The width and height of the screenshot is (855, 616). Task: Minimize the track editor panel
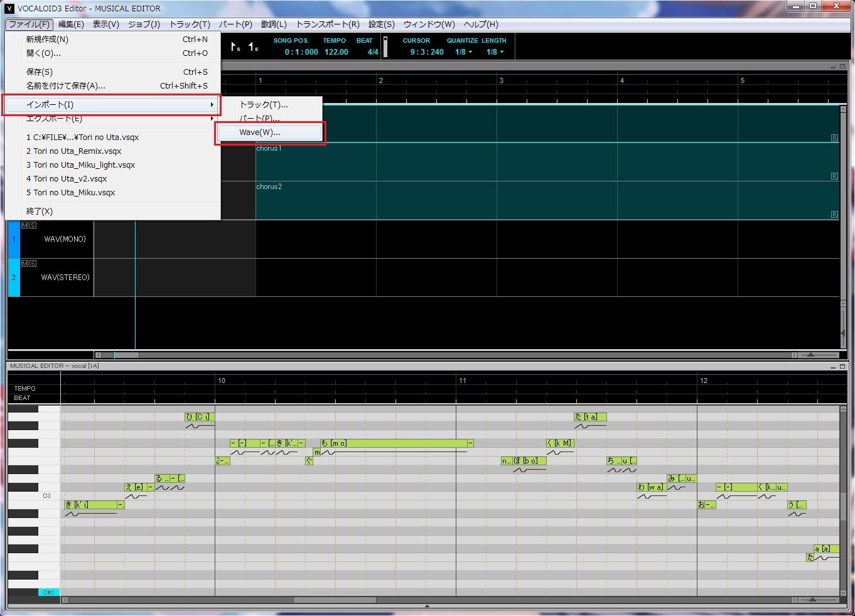[x=834, y=67]
